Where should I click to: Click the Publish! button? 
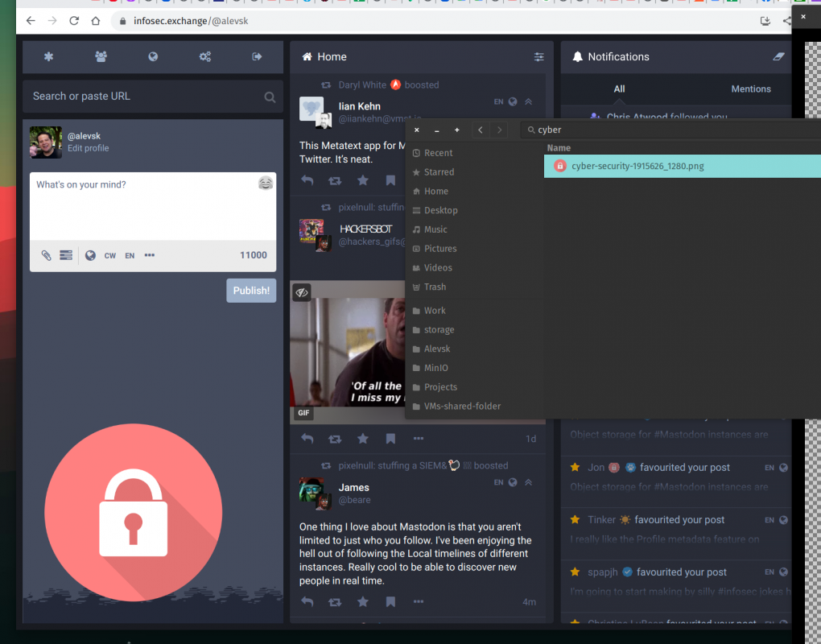click(251, 291)
